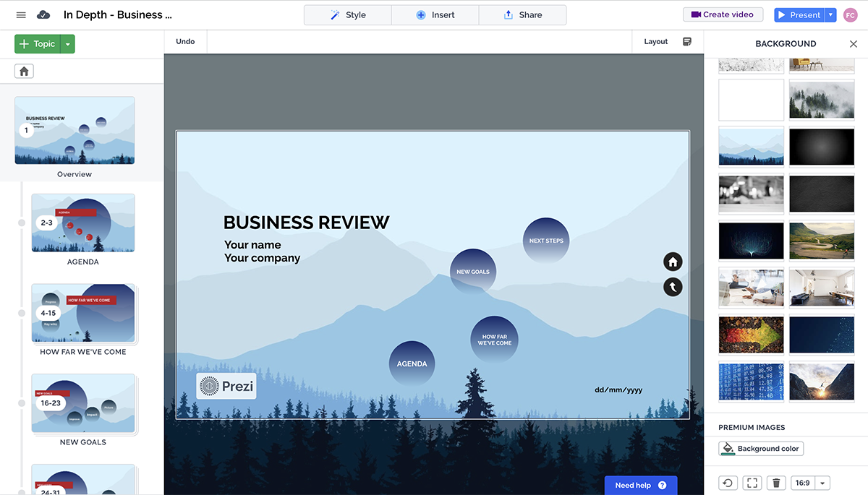The width and height of the screenshot is (868, 495).
Task: Click the FC profile avatar
Action: [x=850, y=14]
